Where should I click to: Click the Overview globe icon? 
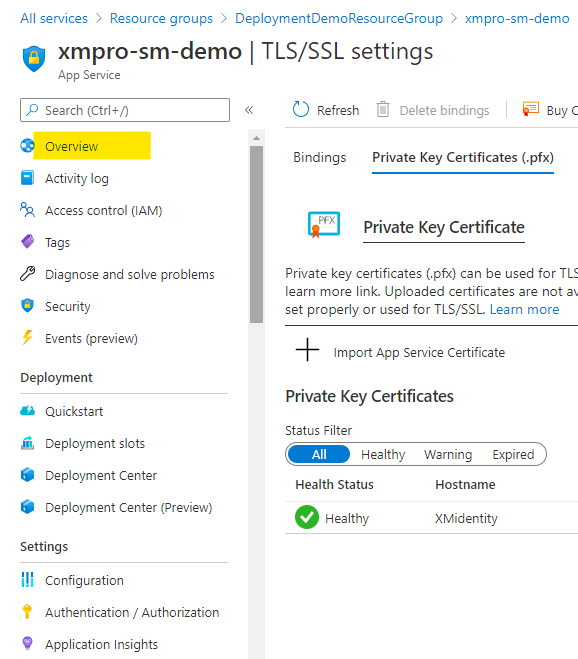point(27,146)
